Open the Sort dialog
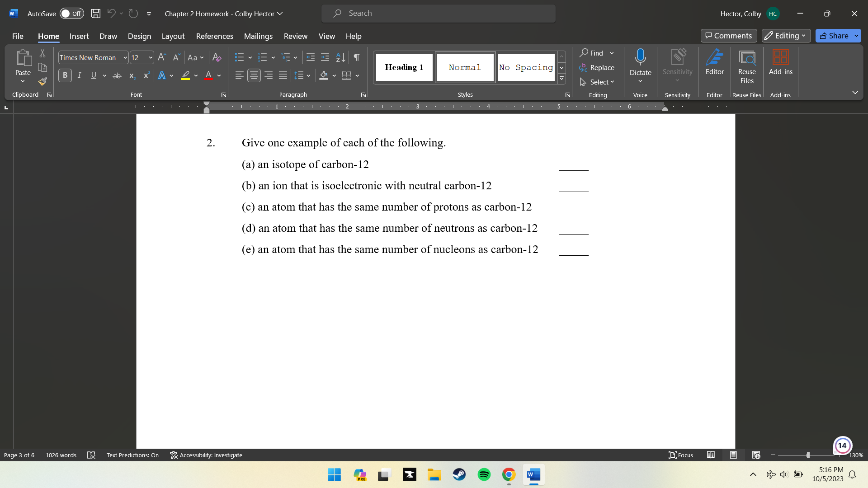 point(340,57)
